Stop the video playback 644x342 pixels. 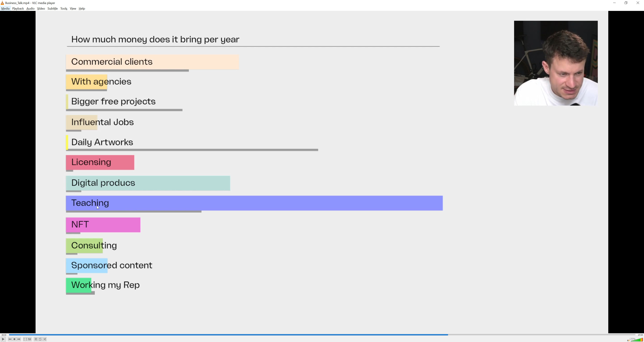pos(14,339)
